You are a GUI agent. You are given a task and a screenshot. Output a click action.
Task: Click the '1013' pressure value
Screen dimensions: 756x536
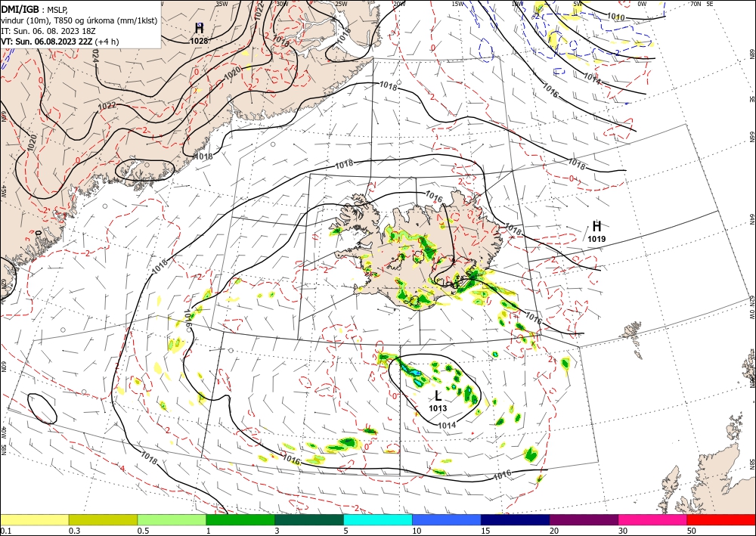click(x=438, y=408)
